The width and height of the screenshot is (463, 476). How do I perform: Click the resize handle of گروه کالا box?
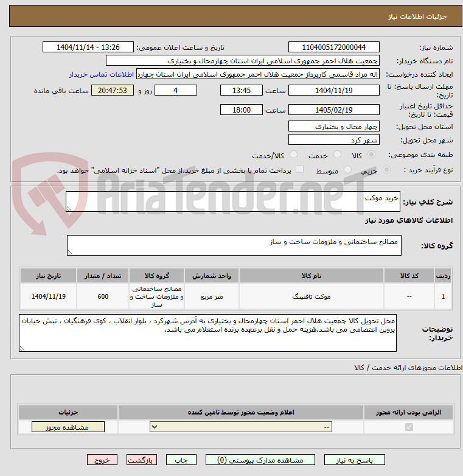[70, 252]
